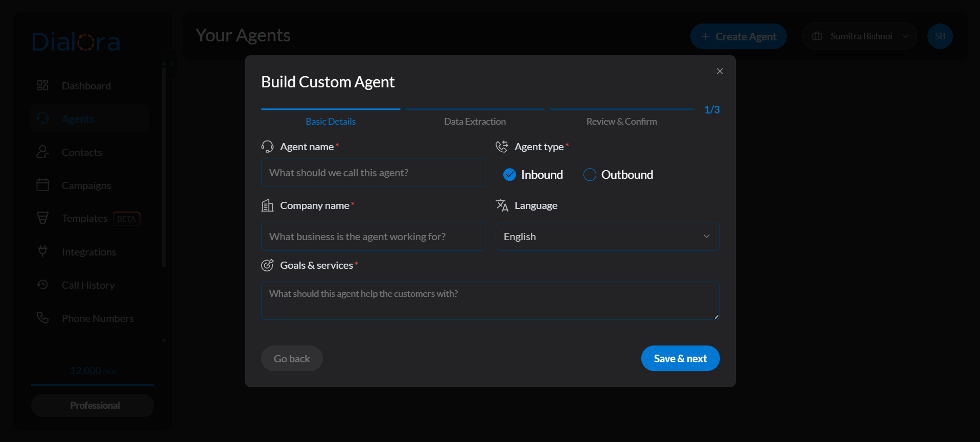The height and width of the screenshot is (442, 980).
Task: Click the Templates icon in sidebar
Action: (43, 218)
